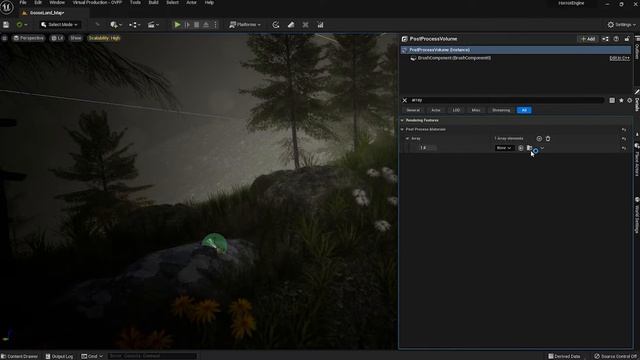The height and width of the screenshot is (360, 640).
Task: Open viewport options hamburger menu
Action: (4, 38)
